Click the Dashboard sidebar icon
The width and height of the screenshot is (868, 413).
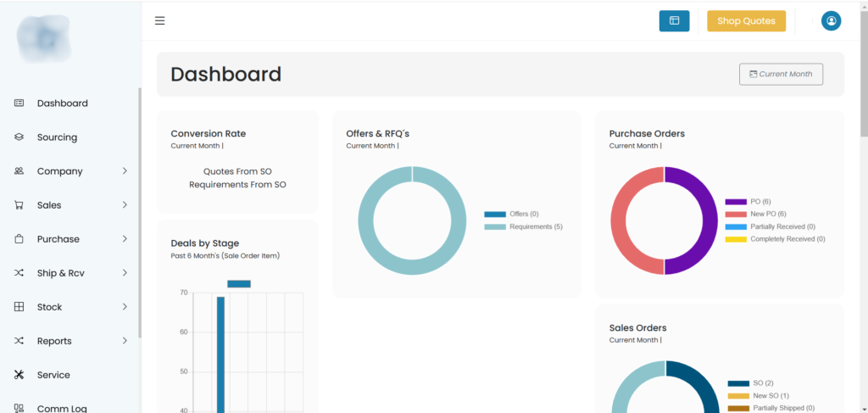click(x=19, y=103)
